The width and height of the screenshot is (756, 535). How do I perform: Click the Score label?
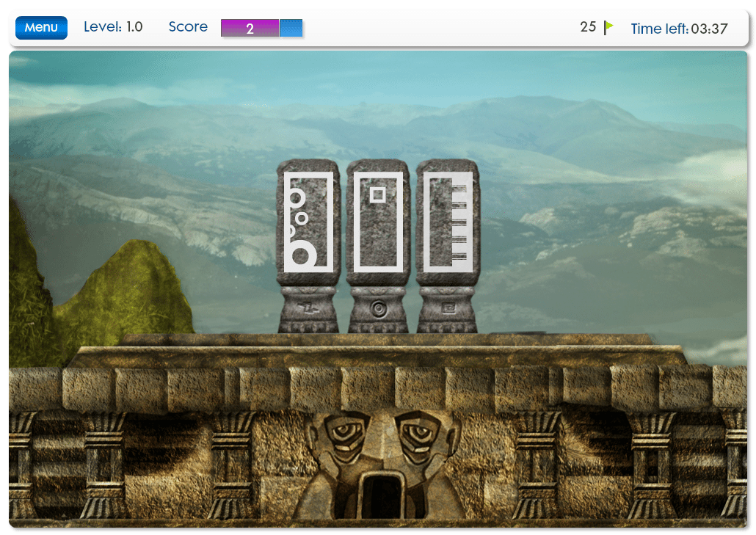(x=188, y=27)
